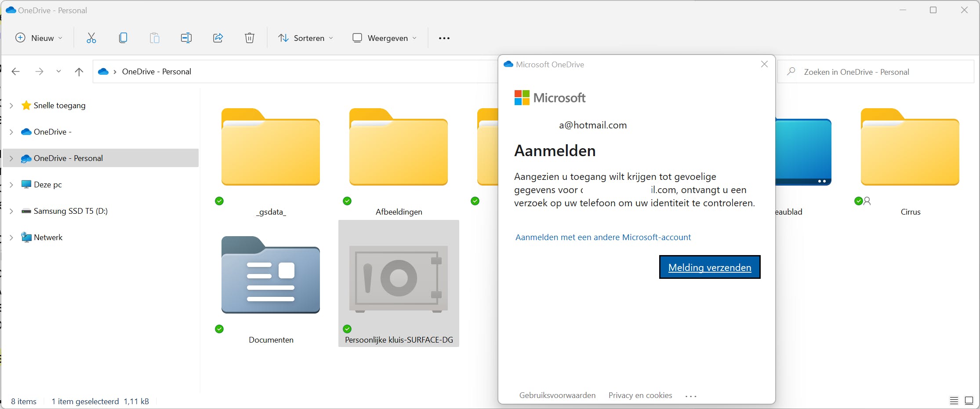Screen dimensions: 980x409
Task: Go up one folder level arrow
Action: 79,72
